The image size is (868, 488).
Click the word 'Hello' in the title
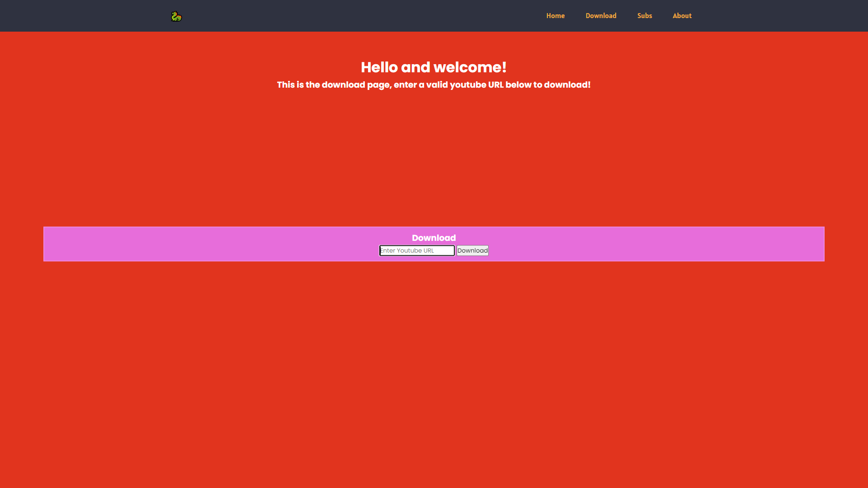click(x=379, y=67)
